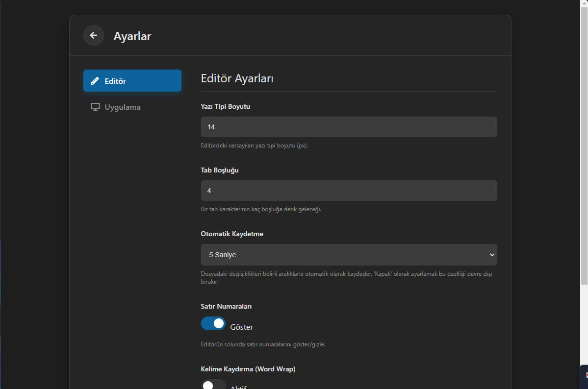Click the chevron arrow of the 5 Saniye dropdown

(x=492, y=255)
